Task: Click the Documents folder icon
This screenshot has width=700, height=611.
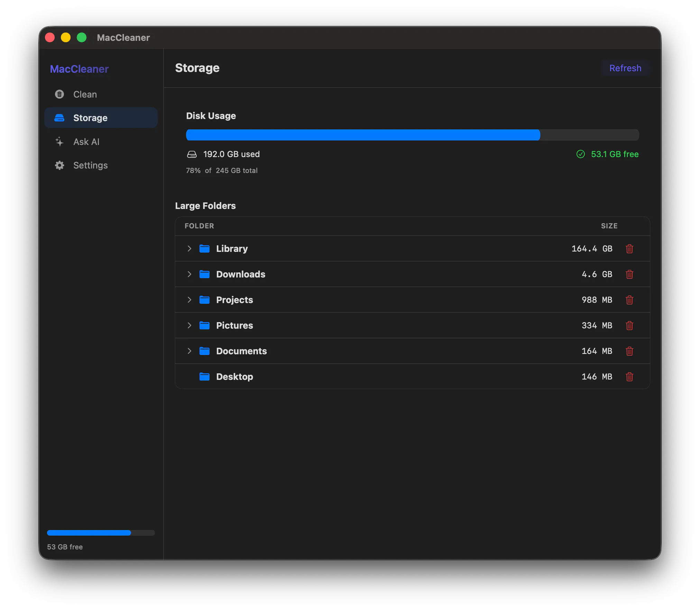Action: [x=204, y=351]
